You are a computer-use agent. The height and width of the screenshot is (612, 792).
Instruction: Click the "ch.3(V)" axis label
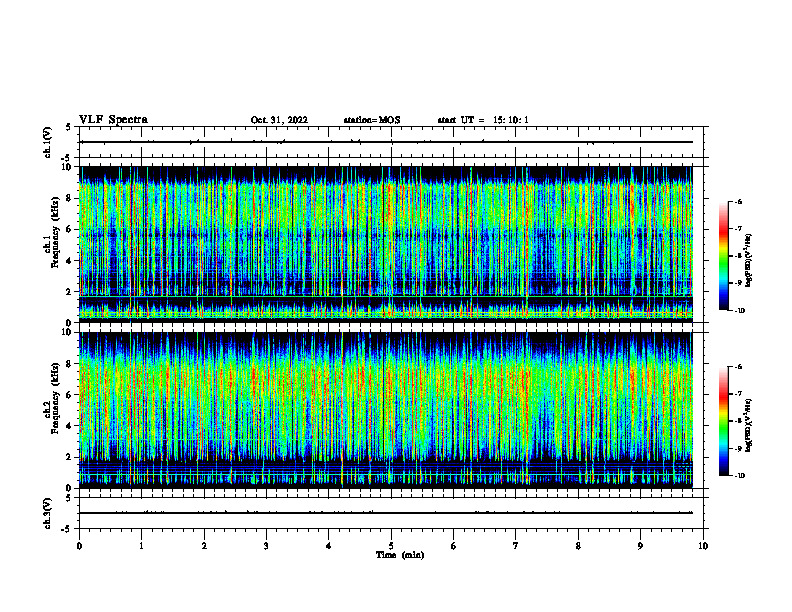click(x=47, y=513)
